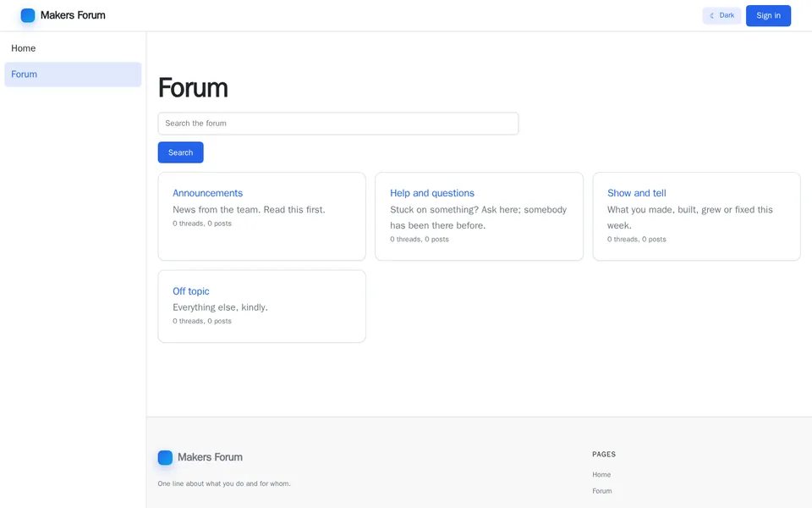Click 'One line about what you do' tagline
The height and width of the screenshot is (508, 812).
click(x=224, y=483)
